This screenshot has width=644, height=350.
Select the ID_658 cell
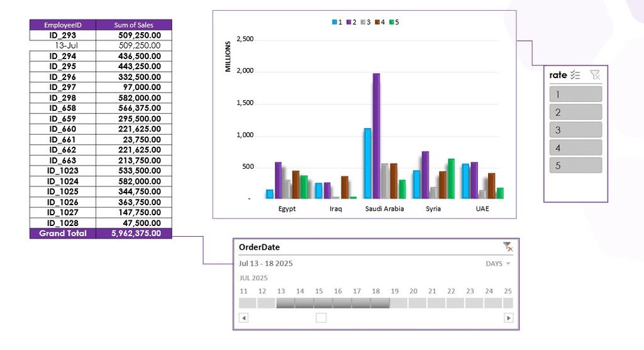point(63,108)
